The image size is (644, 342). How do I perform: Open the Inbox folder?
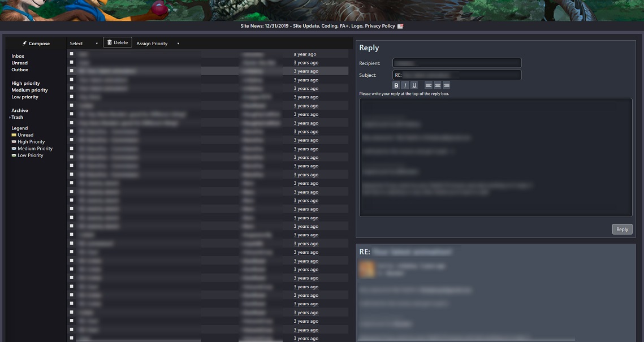click(x=18, y=56)
